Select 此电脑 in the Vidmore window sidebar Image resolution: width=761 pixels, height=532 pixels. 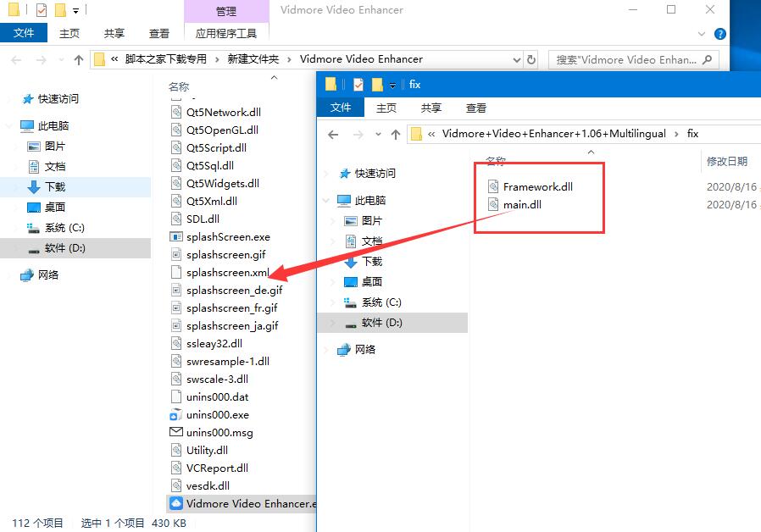point(53,126)
